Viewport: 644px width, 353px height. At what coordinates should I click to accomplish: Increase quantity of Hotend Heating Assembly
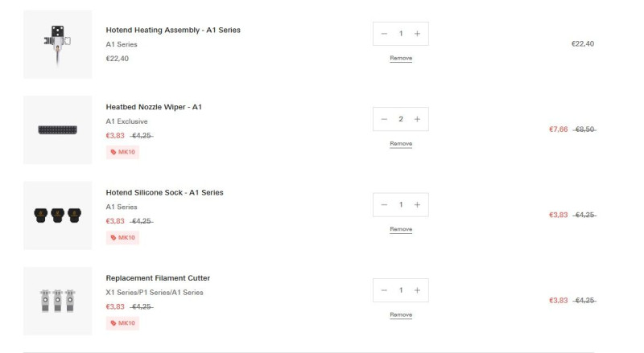coord(417,34)
